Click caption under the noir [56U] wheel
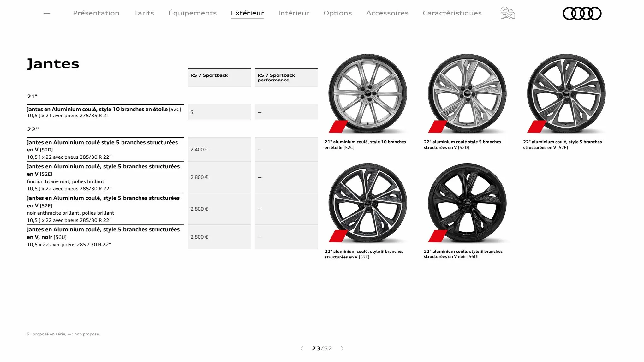 [x=463, y=254]
